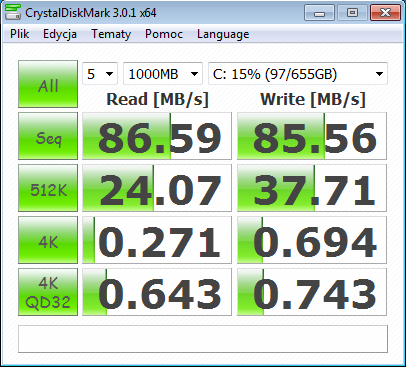Close the CrystalDiskMark window
This screenshot has width=406, height=367.
click(x=385, y=13)
